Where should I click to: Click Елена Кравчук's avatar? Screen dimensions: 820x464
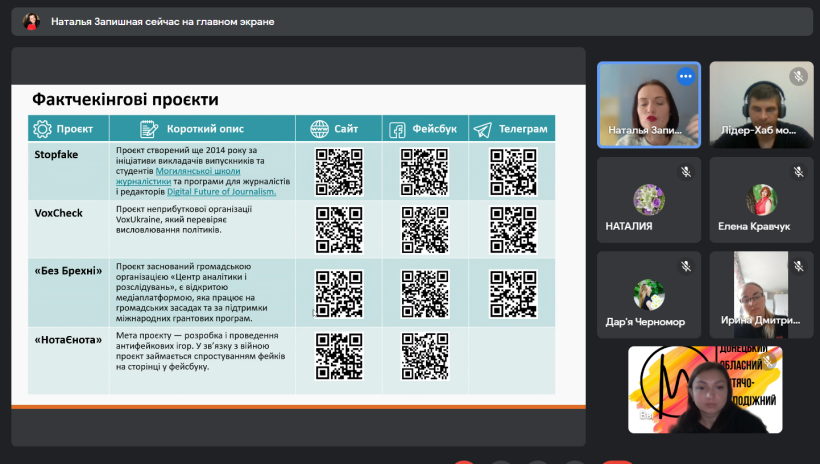point(761,199)
